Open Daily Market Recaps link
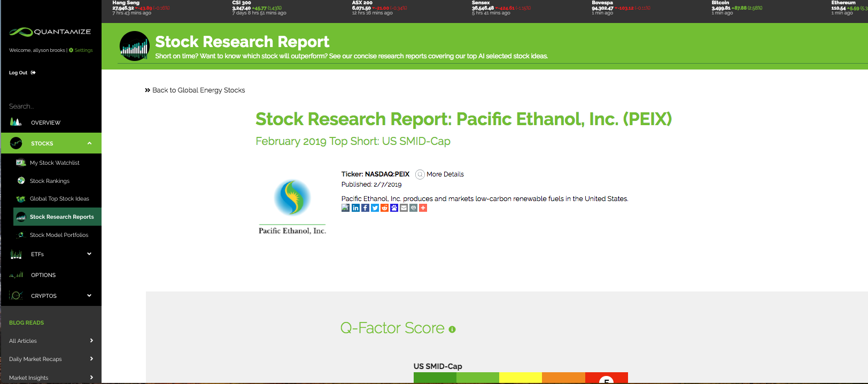The image size is (868, 384). [x=35, y=359]
